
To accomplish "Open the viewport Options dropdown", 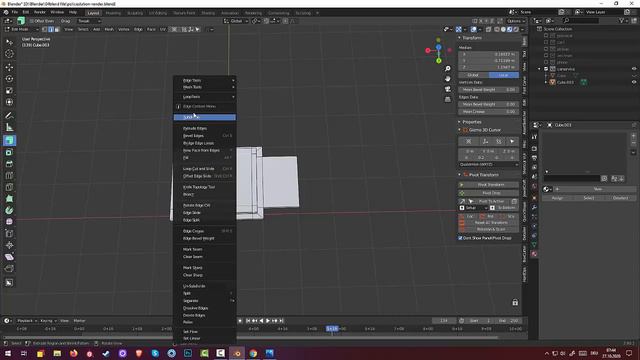I will click(x=516, y=21).
